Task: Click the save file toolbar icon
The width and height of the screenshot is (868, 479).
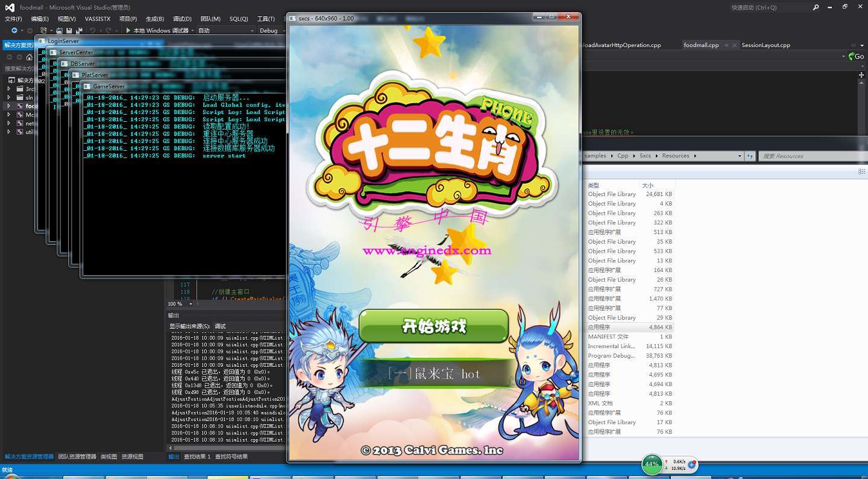Action: (x=69, y=30)
